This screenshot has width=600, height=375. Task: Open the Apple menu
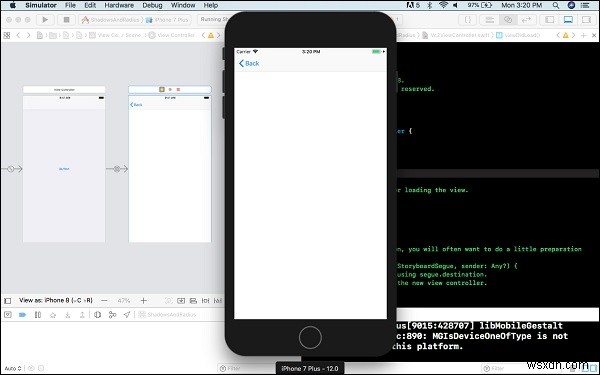click(x=13, y=5)
